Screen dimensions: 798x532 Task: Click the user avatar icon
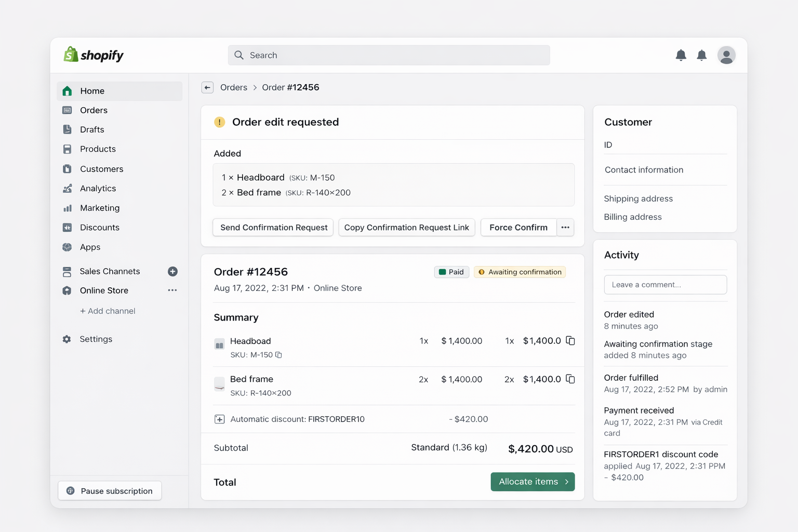726,55
